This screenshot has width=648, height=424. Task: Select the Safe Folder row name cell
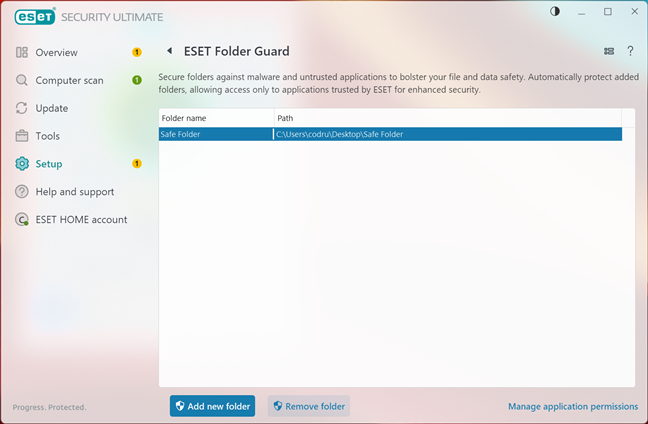click(x=215, y=134)
